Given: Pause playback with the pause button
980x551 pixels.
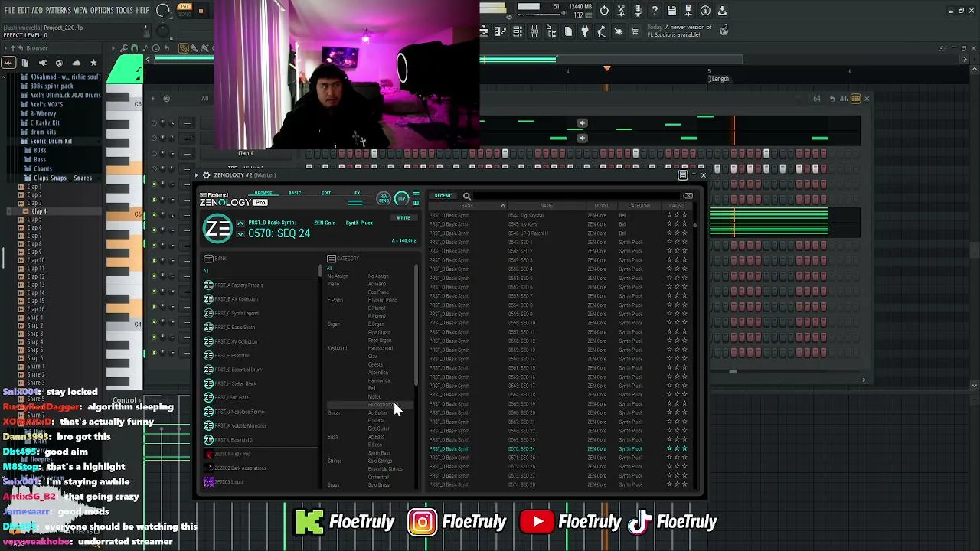Looking at the screenshot, I should point(201,11).
